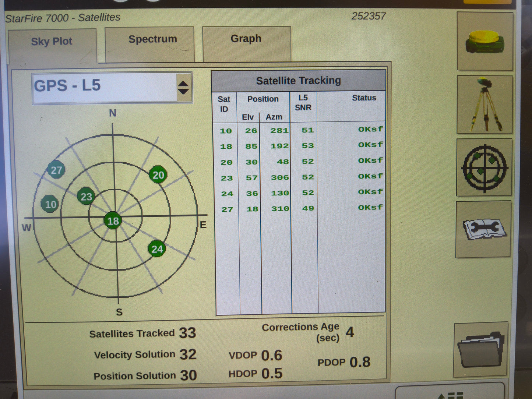Click the dropdown up/down arrow stepper
The image size is (532, 399).
pos(183,88)
